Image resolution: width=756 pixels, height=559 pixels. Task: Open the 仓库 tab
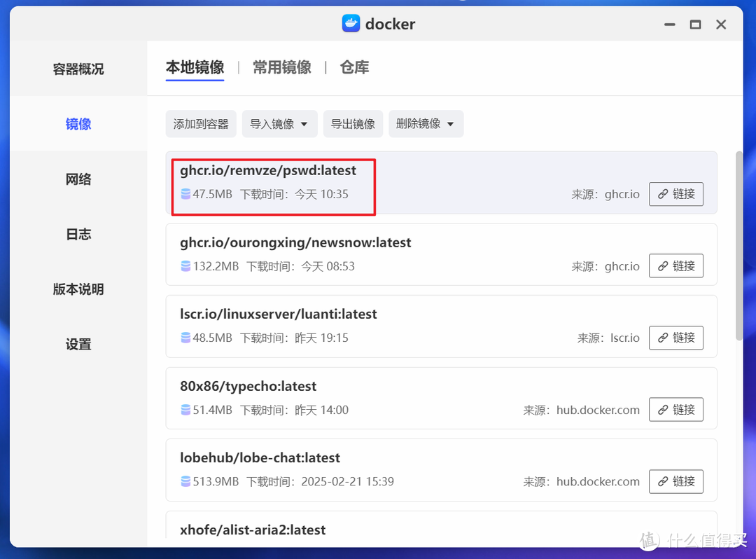point(354,67)
